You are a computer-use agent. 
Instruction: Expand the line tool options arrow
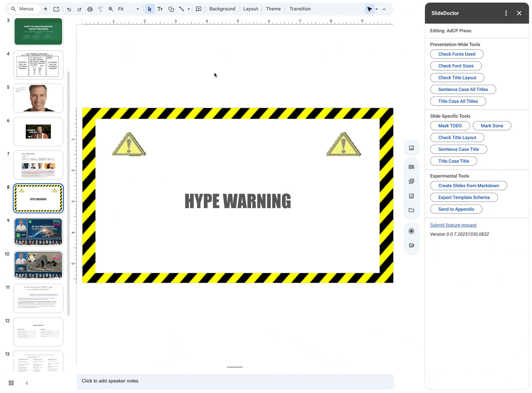click(189, 9)
